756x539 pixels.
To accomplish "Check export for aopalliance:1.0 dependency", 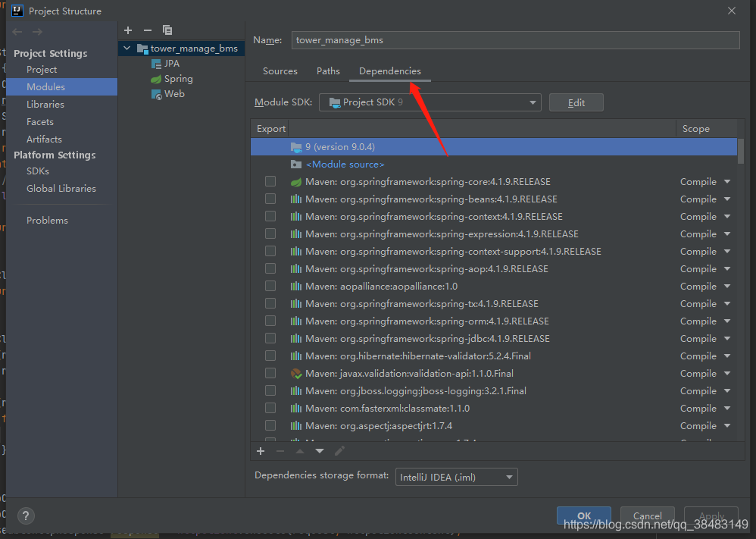I will (270, 286).
